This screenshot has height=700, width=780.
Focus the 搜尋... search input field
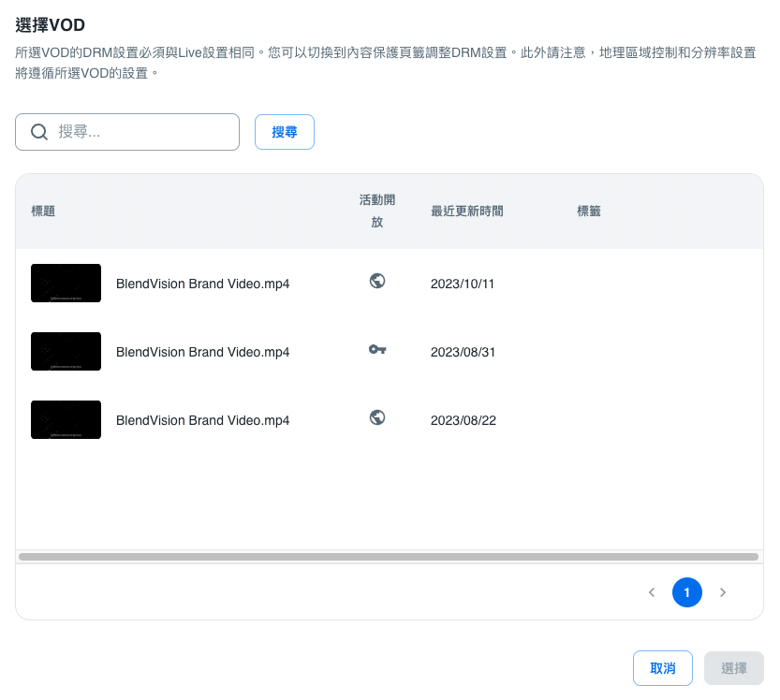pos(140,132)
